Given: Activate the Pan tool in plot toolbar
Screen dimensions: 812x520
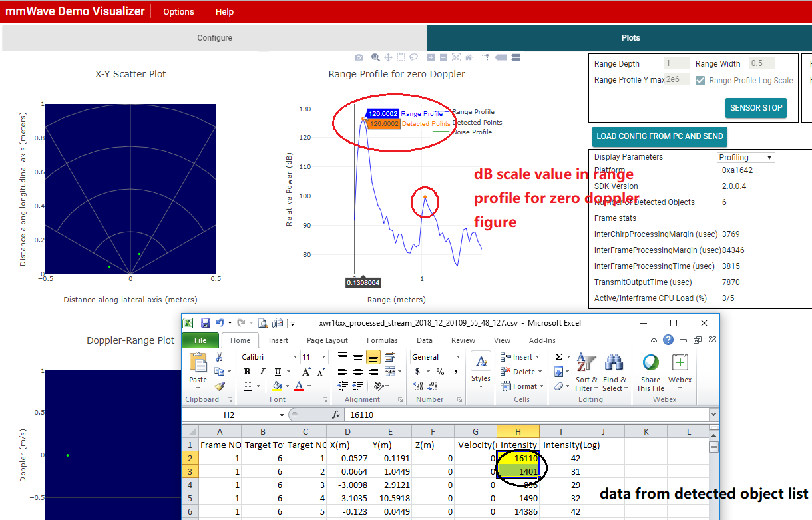Looking at the screenshot, I should point(389,58).
